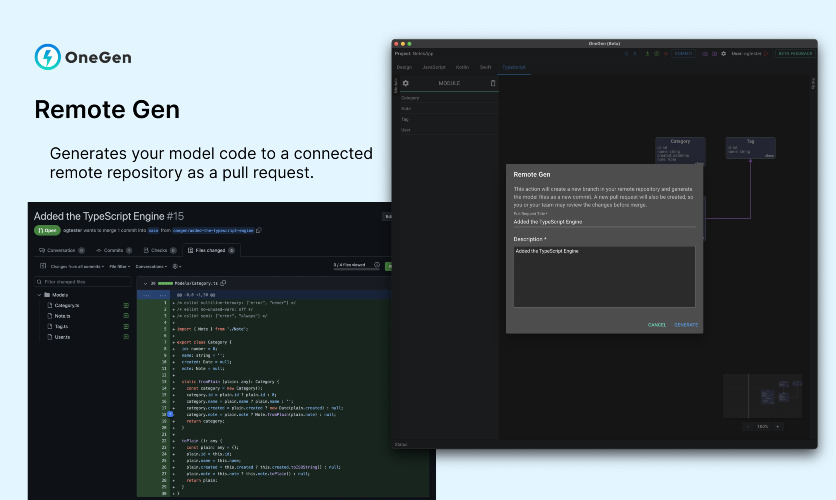Click CANCEL in the Remote Gen dialog
Image resolution: width=836 pixels, height=500 pixels.
657,325
